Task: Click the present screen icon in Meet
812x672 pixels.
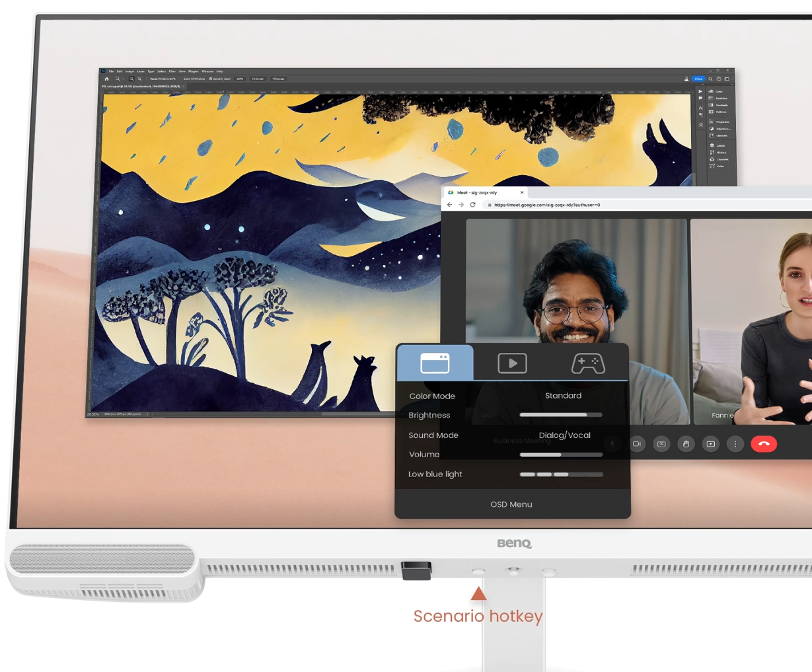Action: 710,444
